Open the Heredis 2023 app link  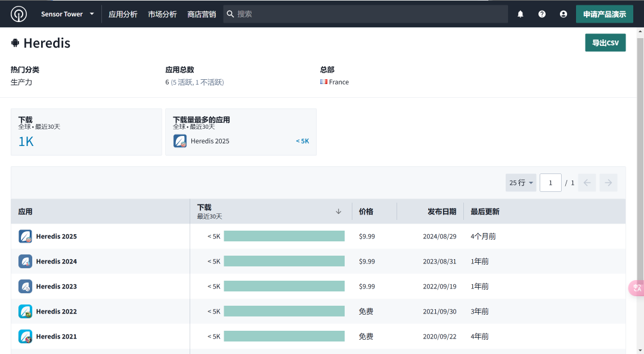(x=56, y=286)
